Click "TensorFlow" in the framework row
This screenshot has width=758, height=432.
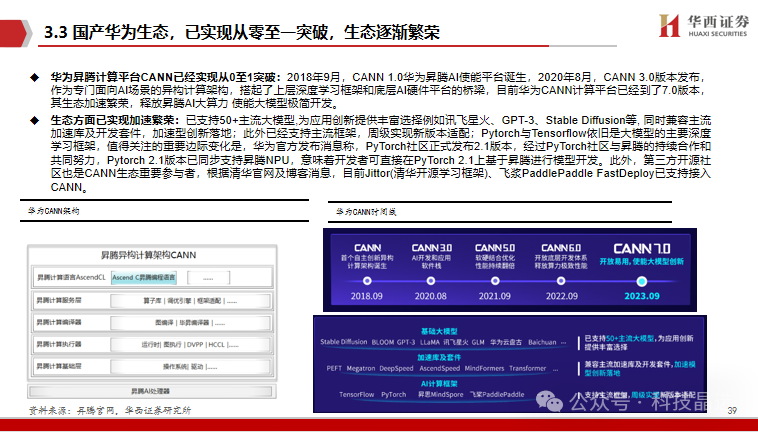point(356,394)
